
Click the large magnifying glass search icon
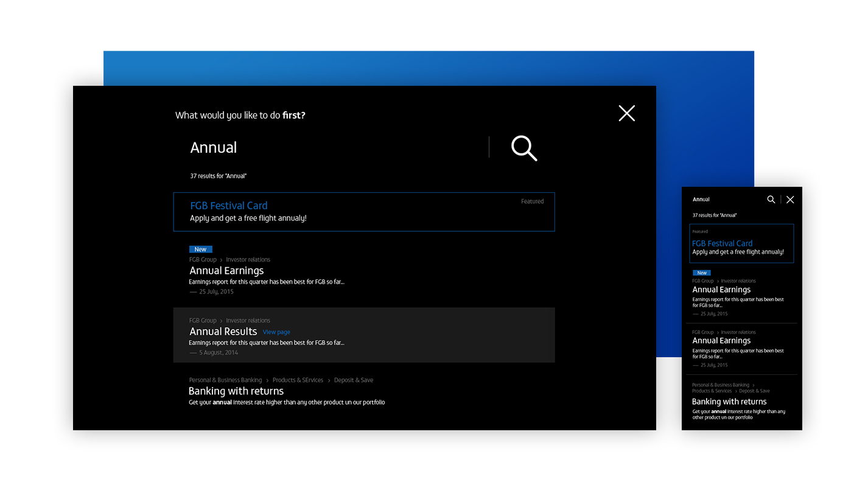coord(523,148)
